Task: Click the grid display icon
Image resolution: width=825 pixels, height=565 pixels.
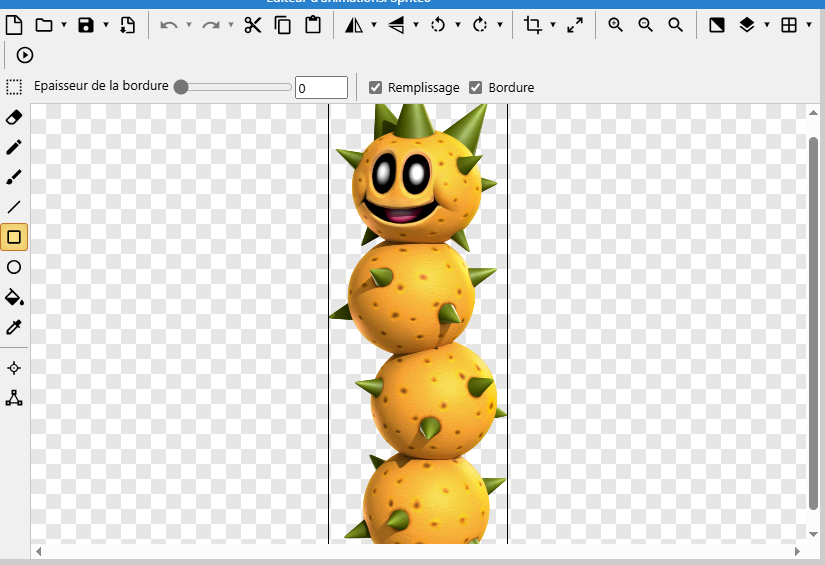Action: point(789,25)
